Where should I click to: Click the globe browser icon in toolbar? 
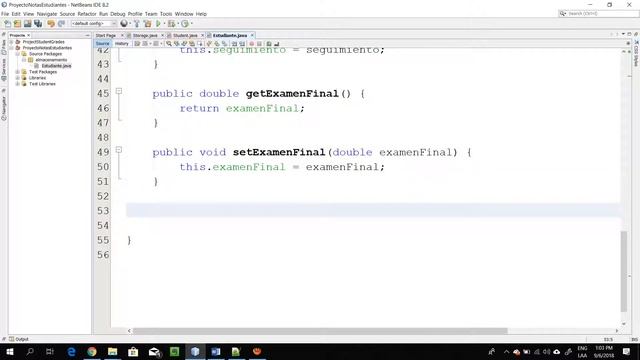coord(124,24)
